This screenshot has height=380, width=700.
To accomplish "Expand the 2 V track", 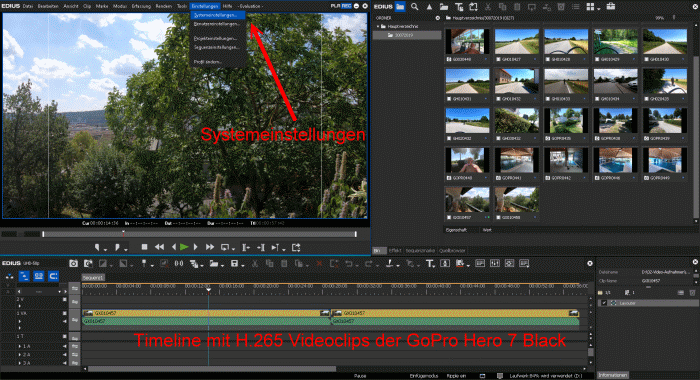I will (x=20, y=306).
